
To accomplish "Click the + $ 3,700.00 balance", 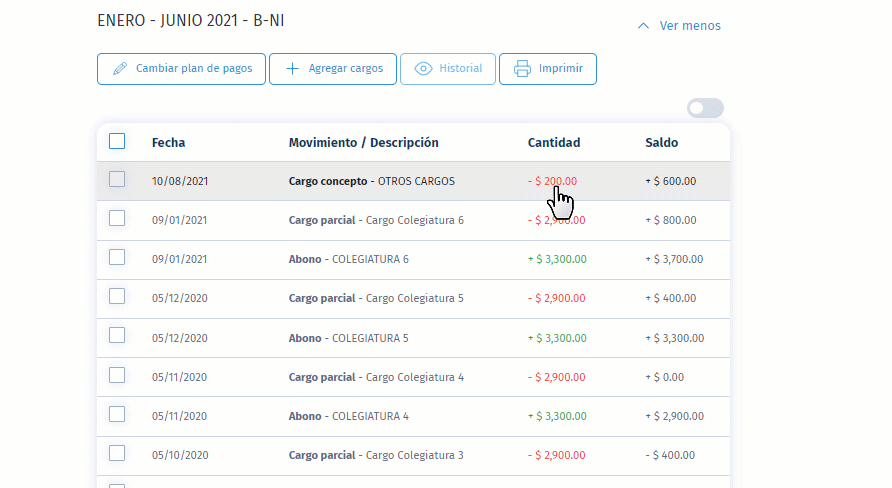I will pyautogui.click(x=674, y=259).
